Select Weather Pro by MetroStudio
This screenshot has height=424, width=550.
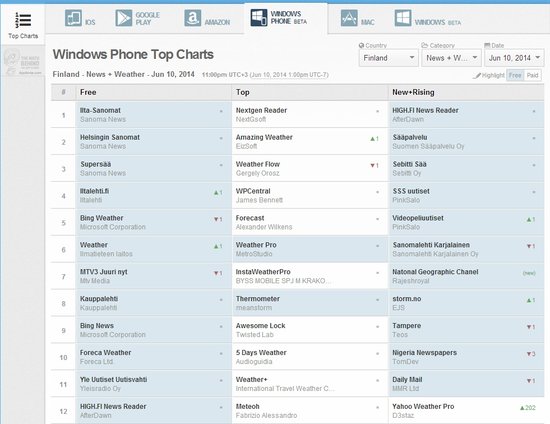click(x=256, y=245)
